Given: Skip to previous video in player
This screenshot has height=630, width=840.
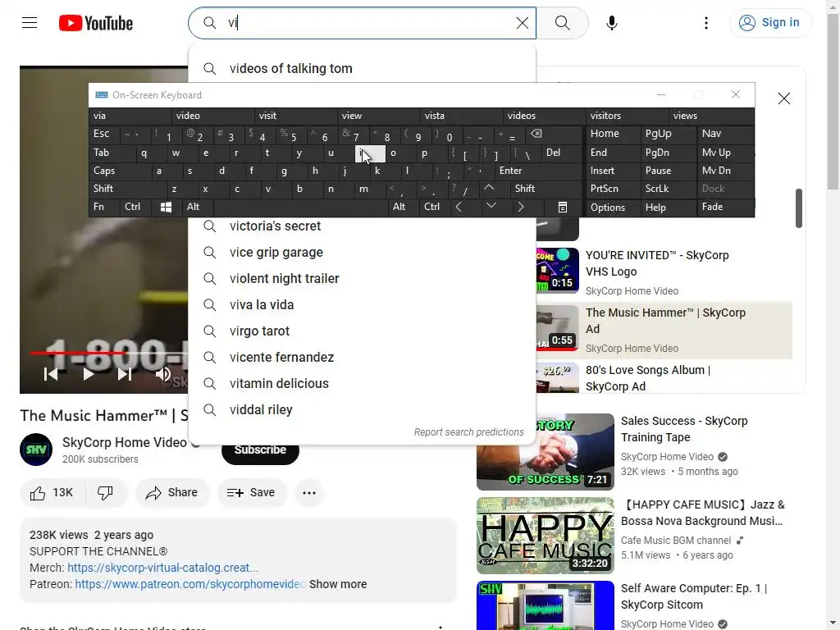Looking at the screenshot, I should click(x=51, y=374).
